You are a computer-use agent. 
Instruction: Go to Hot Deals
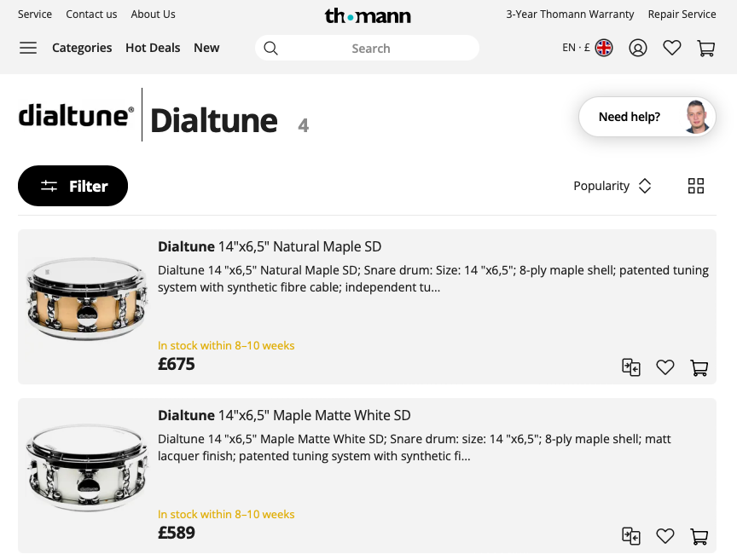[153, 48]
